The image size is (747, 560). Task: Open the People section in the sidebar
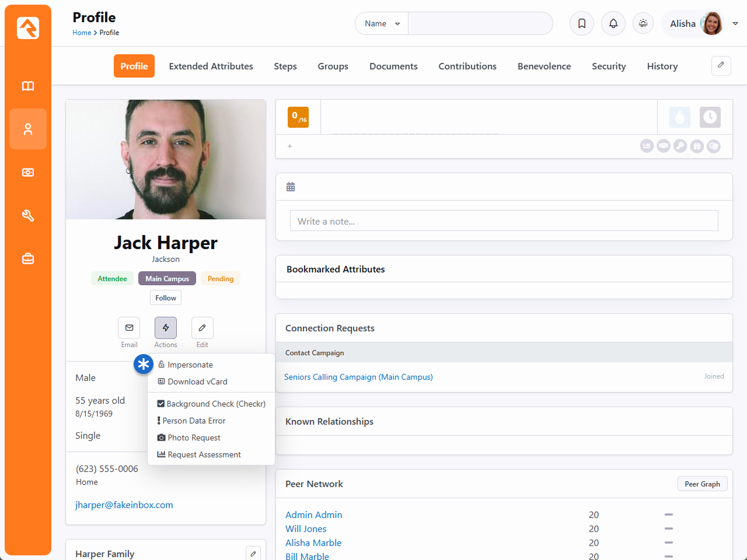(28, 129)
